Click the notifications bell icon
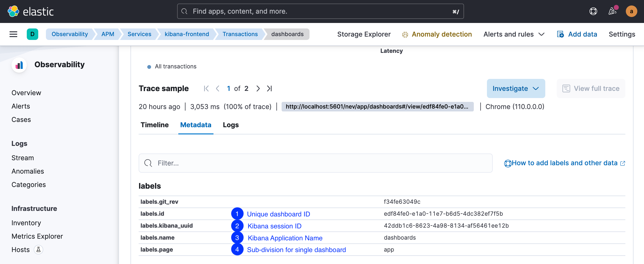This screenshot has height=264, width=644. point(612,11)
